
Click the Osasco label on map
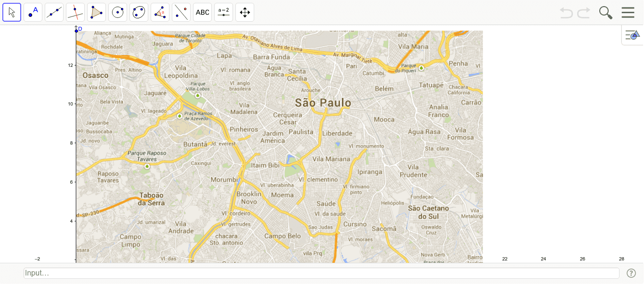point(96,75)
